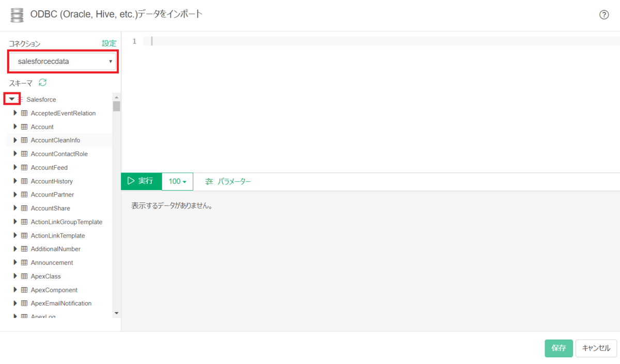This screenshot has width=620, height=364.
Task: Select the Account table name
Action: click(42, 126)
